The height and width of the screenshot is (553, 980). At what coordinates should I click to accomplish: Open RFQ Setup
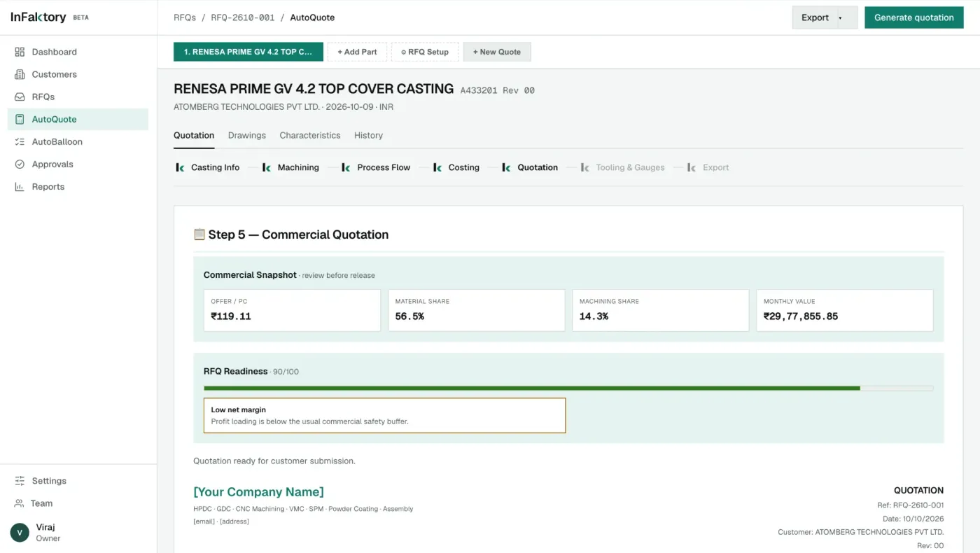tap(425, 52)
